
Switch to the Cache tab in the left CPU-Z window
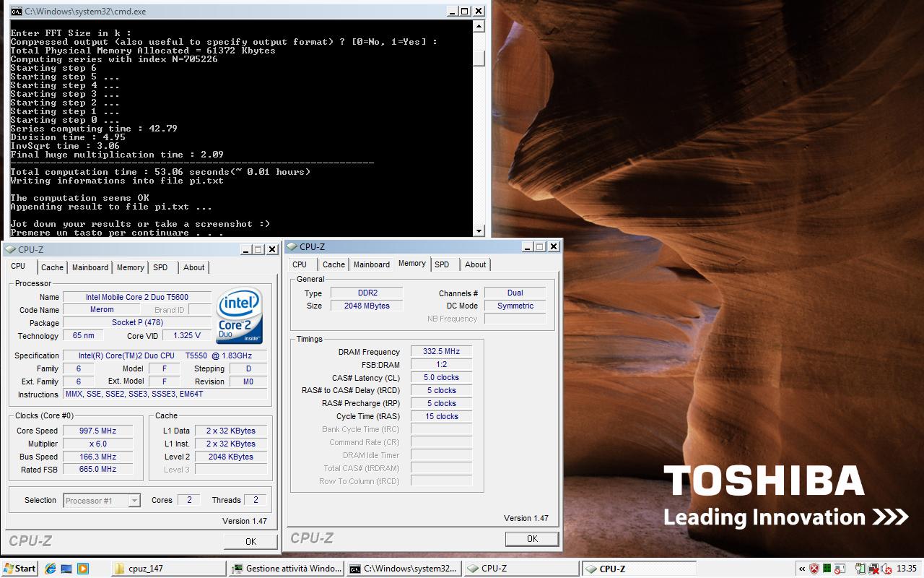click(52, 267)
